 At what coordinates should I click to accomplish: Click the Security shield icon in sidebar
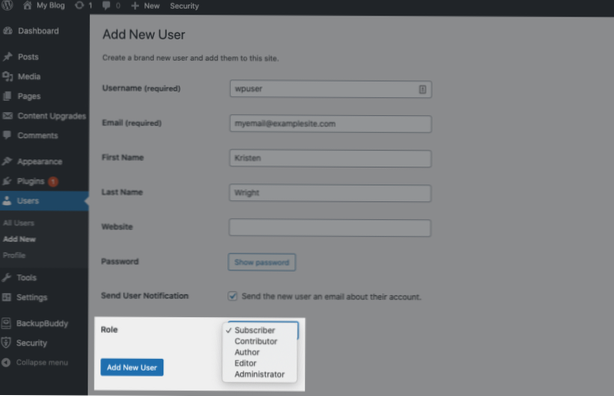click(6, 343)
